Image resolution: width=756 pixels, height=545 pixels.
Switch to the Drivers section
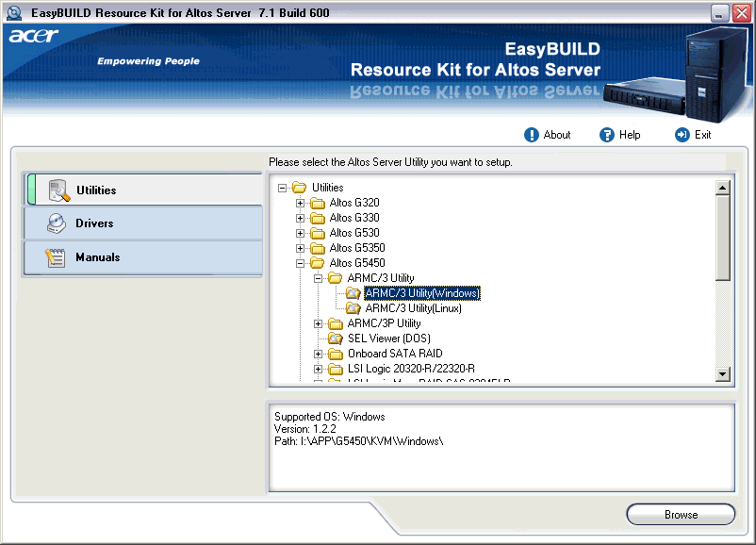tap(142, 223)
